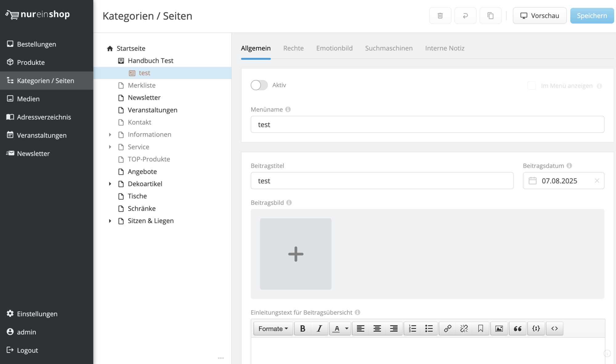
Task: Click the Speichern button
Action: pos(591,15)
